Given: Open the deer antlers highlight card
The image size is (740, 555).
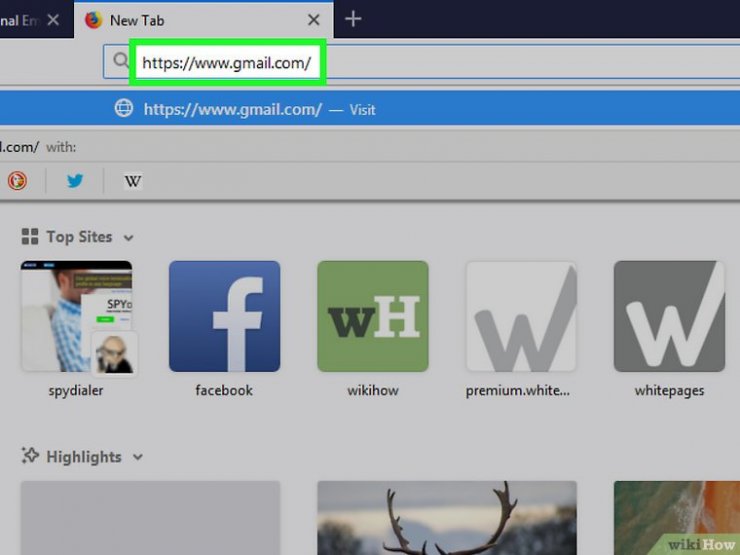Looking at the screenshot, I should click(447, 518).
